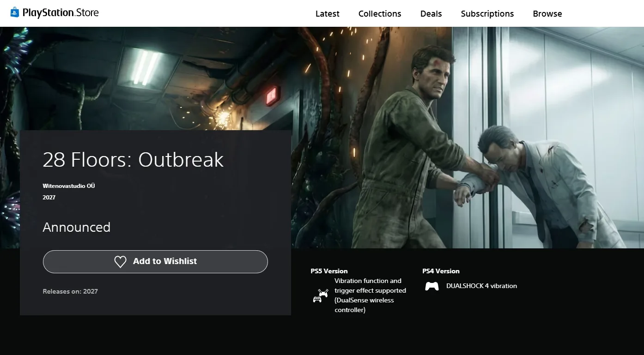
Task: Select the 28 Floors: Outbreak title
Action: tap(133, 160)
